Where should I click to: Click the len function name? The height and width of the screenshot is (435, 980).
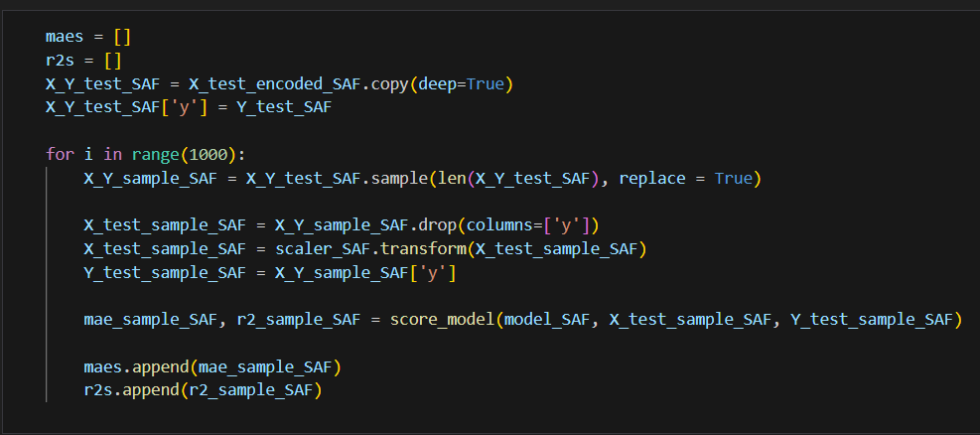click(x=451, y=179)
